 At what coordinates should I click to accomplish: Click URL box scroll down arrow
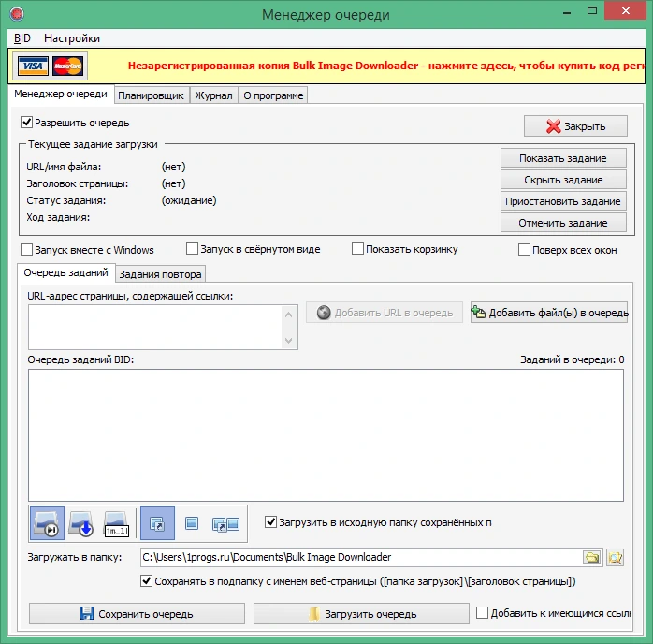pyautogui.click(x=288, y=341)
